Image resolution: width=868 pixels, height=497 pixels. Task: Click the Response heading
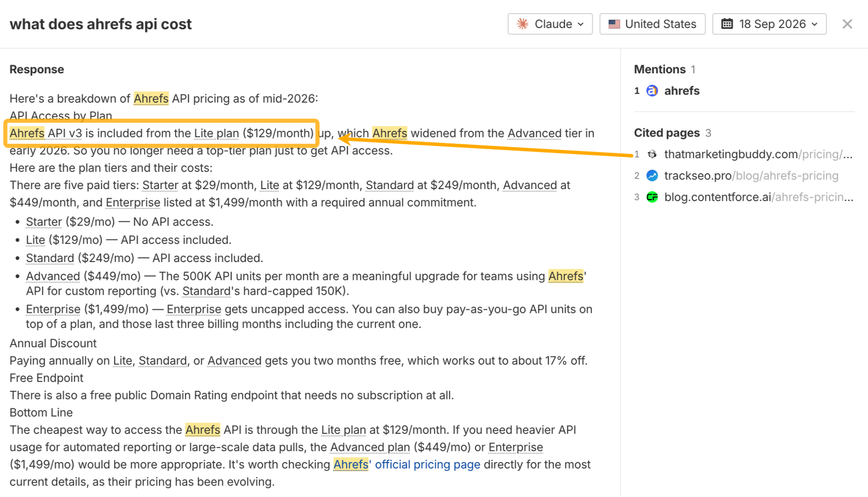pyautogui.click(x=37, y=69)
